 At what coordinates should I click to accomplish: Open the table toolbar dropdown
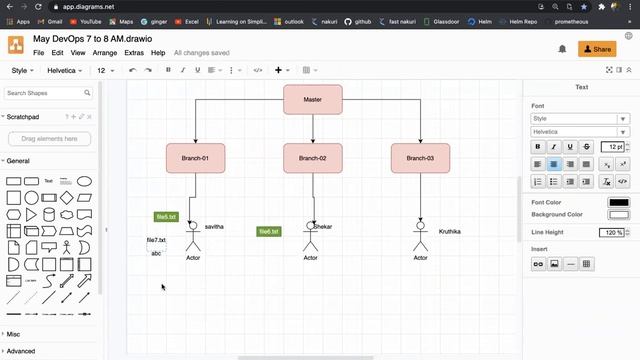(x=310, y=70)
